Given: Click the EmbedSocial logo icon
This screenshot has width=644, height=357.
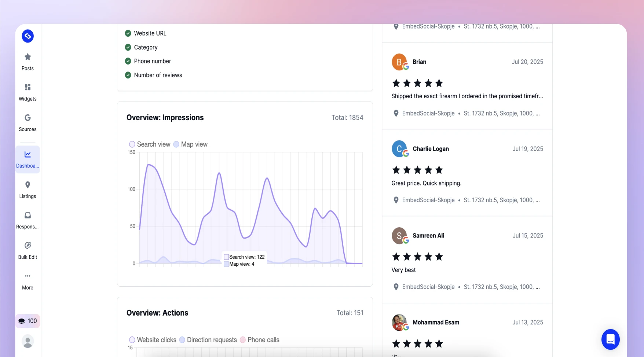Looking at the screenshot, I should pos(28,36).
